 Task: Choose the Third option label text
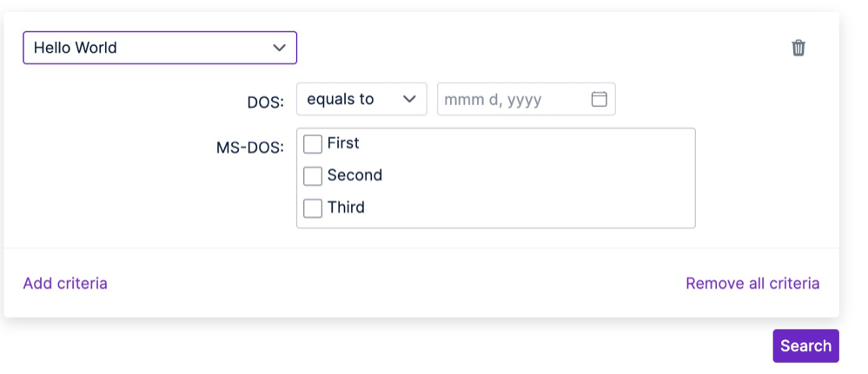pos(346,207)
